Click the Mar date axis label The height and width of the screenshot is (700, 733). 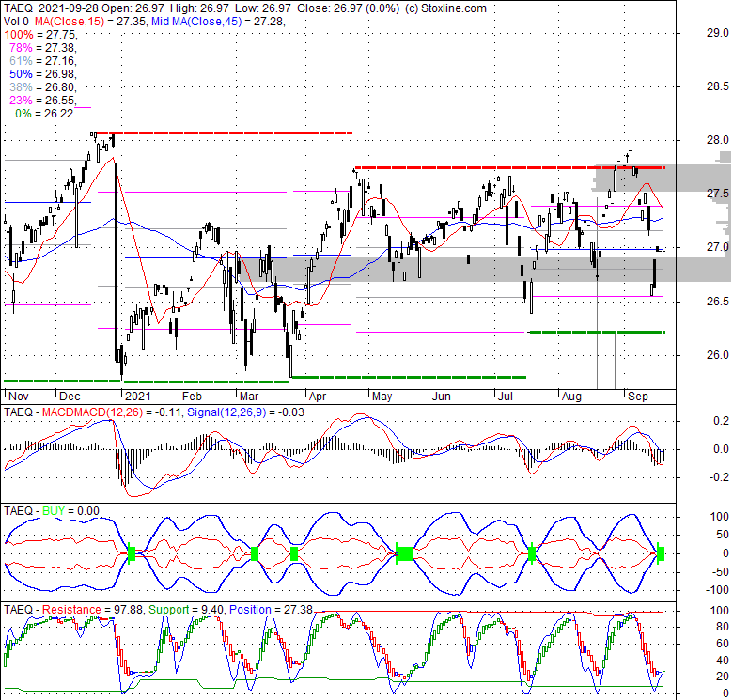pyautogui.click(x=249, y=397)
